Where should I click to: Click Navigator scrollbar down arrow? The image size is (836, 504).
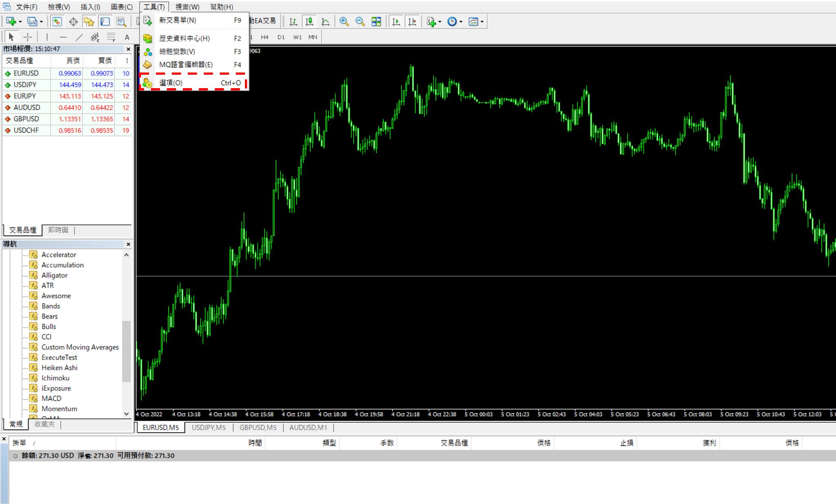click(127, 414)
